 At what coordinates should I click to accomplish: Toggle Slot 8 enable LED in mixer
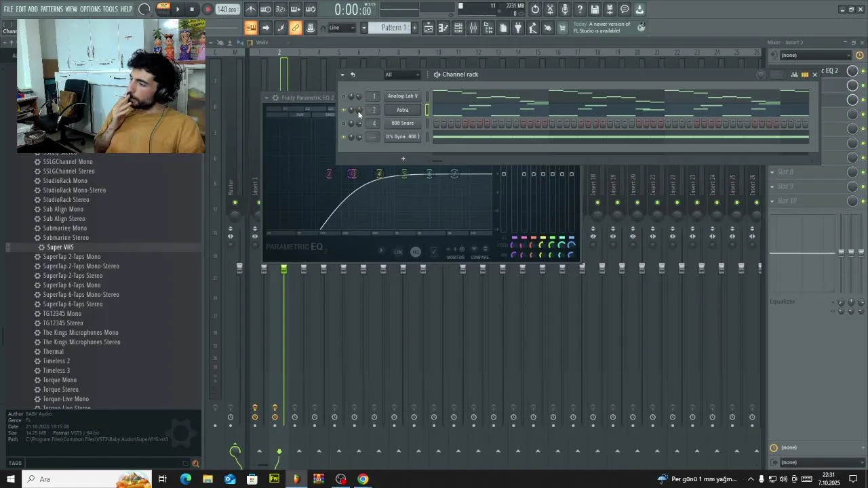863,172
